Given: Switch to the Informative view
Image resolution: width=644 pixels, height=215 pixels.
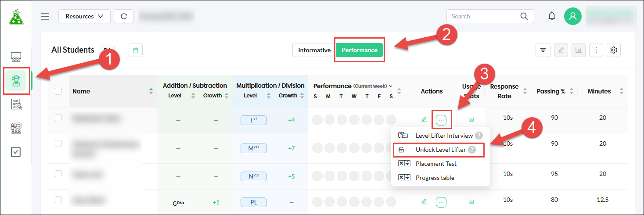Looking at the screenshot, I should pyautogui.click(x=314, y=50).
